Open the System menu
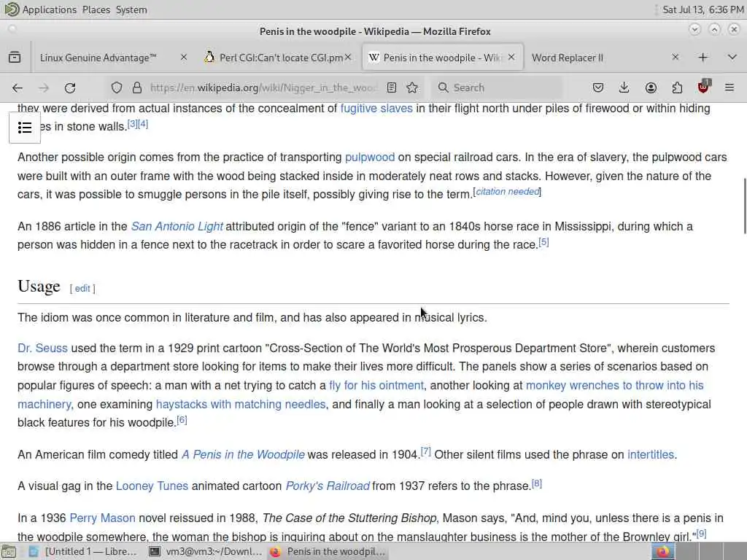Image resolution: width=747 pixels, height=560 pixels. [x=131, y=9]
